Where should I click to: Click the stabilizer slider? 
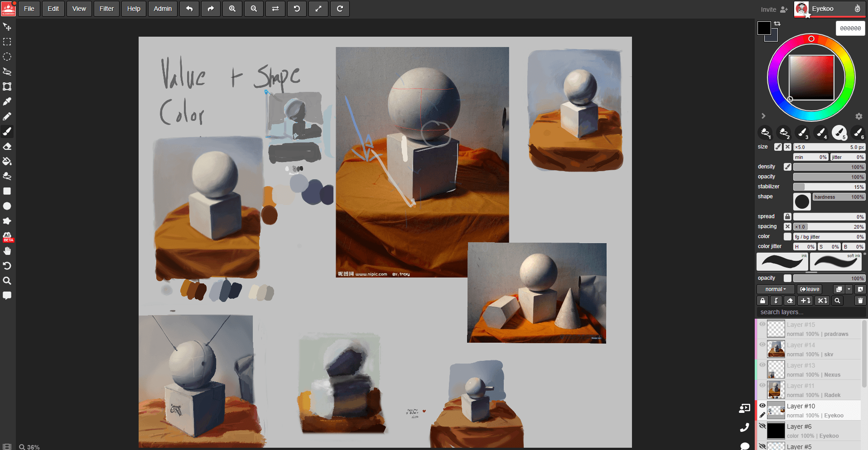coord(829,187)
